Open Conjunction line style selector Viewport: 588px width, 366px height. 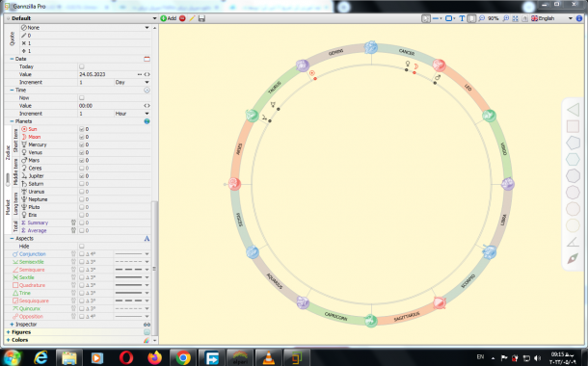(x=132, y=254)
